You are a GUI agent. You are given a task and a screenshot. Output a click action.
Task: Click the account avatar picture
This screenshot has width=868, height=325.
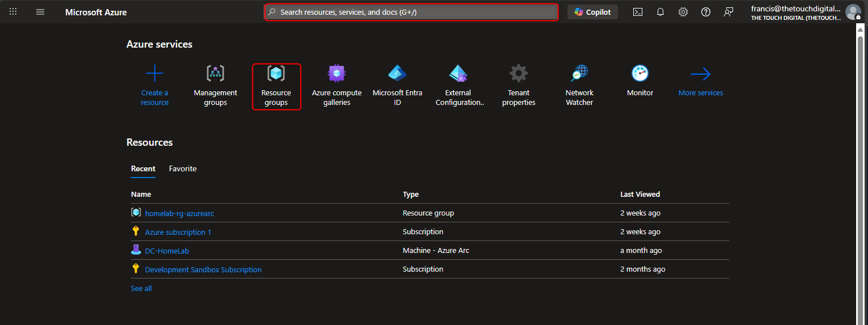(853, 12)
